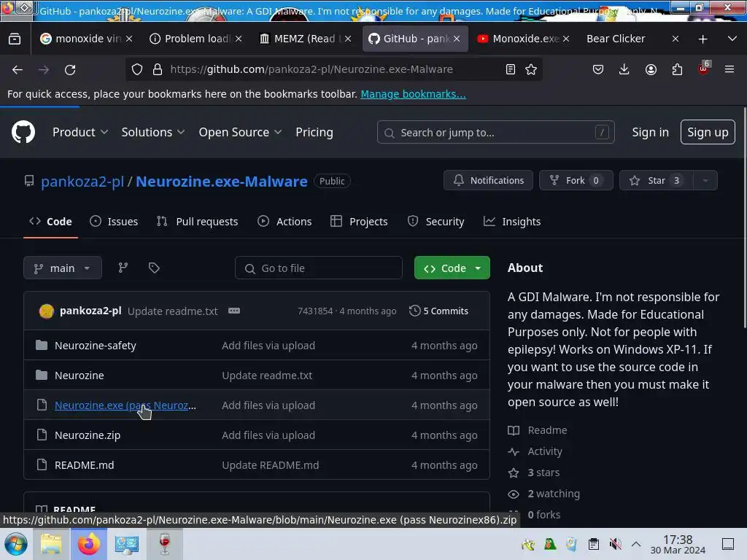Open Firefox tab overview icon
This screenshot has width=747, height=560.
15,39
